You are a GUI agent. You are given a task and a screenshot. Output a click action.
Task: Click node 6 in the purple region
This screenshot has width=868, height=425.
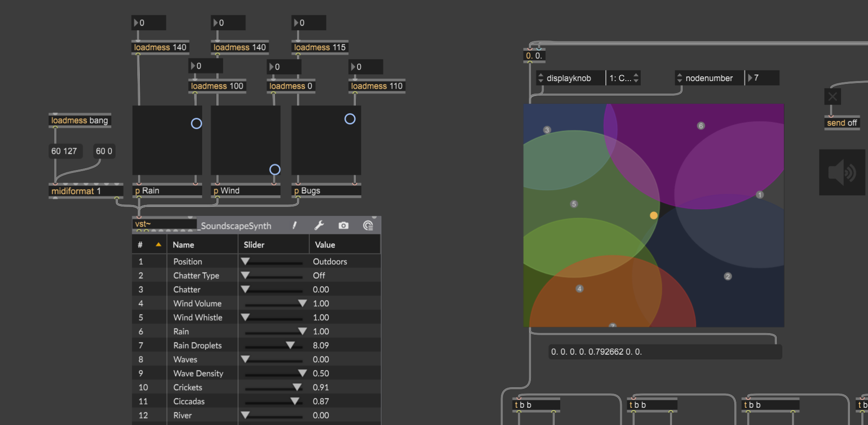point(701,126)
